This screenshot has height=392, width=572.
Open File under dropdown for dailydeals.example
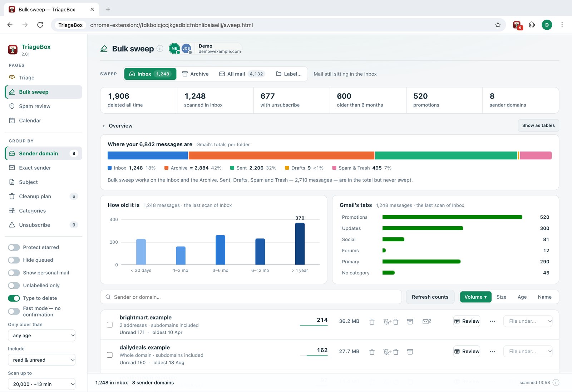click(528, 351)
